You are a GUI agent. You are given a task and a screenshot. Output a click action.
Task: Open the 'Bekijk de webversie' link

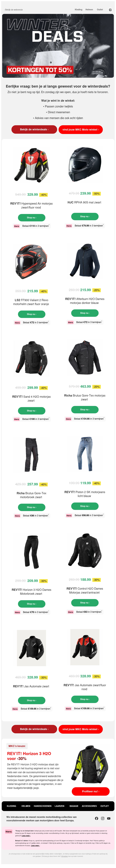tap(13, 10)
